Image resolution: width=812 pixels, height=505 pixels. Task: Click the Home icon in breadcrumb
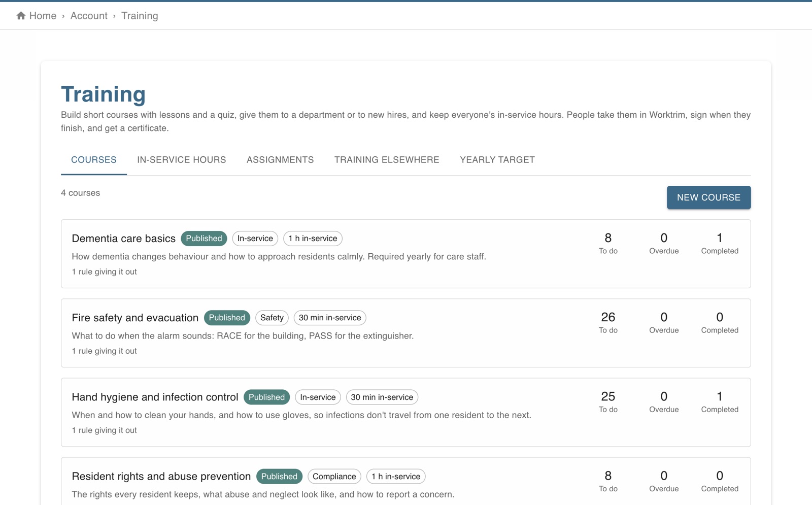point(21,16)
